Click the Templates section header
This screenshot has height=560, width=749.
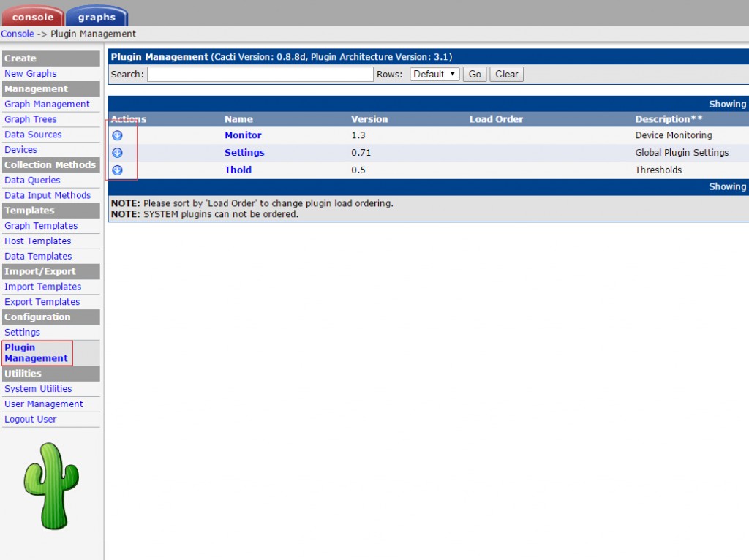[x=51, y=211]
